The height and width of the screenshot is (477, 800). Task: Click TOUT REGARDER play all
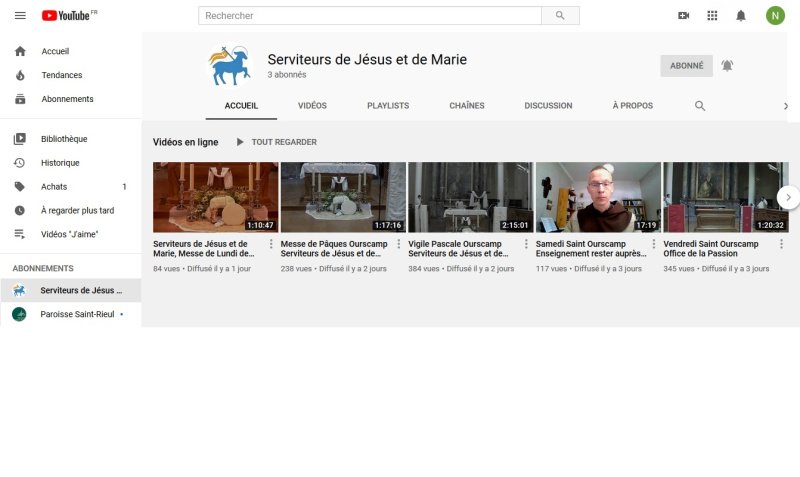point(276,142)
